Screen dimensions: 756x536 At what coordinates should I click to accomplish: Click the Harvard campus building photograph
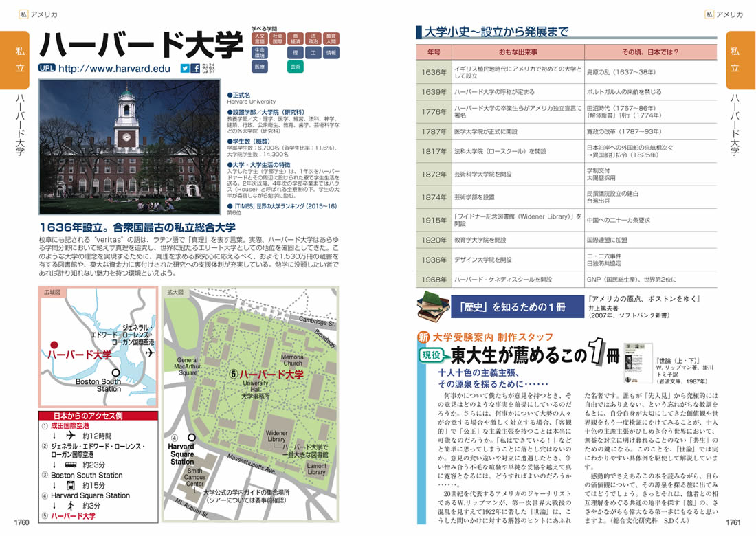(x=129, y=146)
